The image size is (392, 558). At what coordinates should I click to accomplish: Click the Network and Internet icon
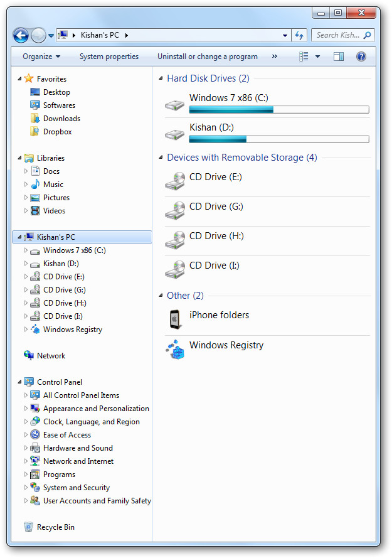pos(35,461)
